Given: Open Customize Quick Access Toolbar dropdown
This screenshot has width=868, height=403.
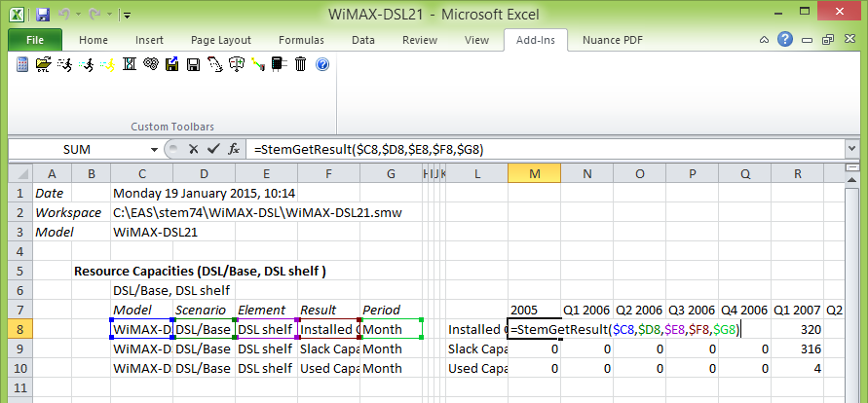Looking at the screenshot, I should (x=128, y=15).
